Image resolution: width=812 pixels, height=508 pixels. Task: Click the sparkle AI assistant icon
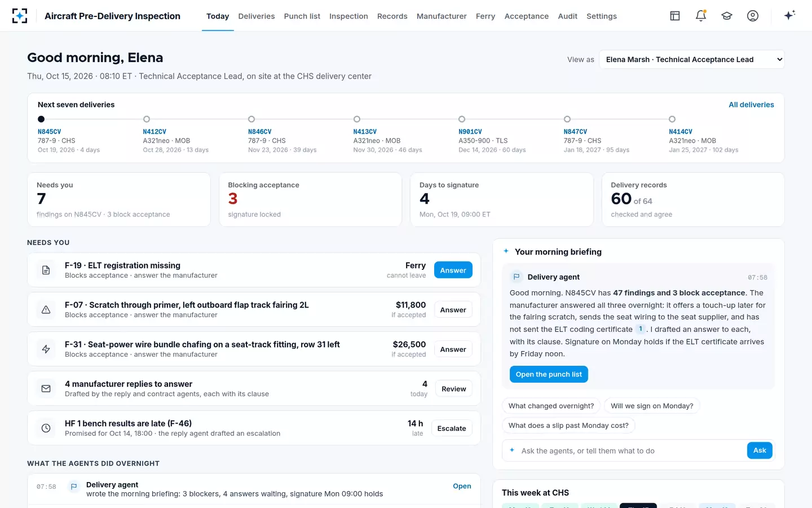click(x=789, y=15)
